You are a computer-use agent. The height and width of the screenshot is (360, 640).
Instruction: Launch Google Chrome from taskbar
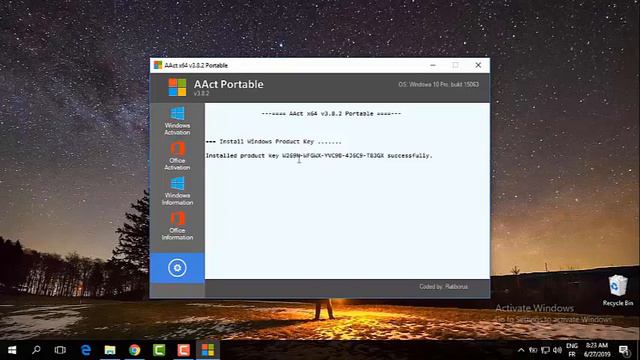(x=134, y=350)
